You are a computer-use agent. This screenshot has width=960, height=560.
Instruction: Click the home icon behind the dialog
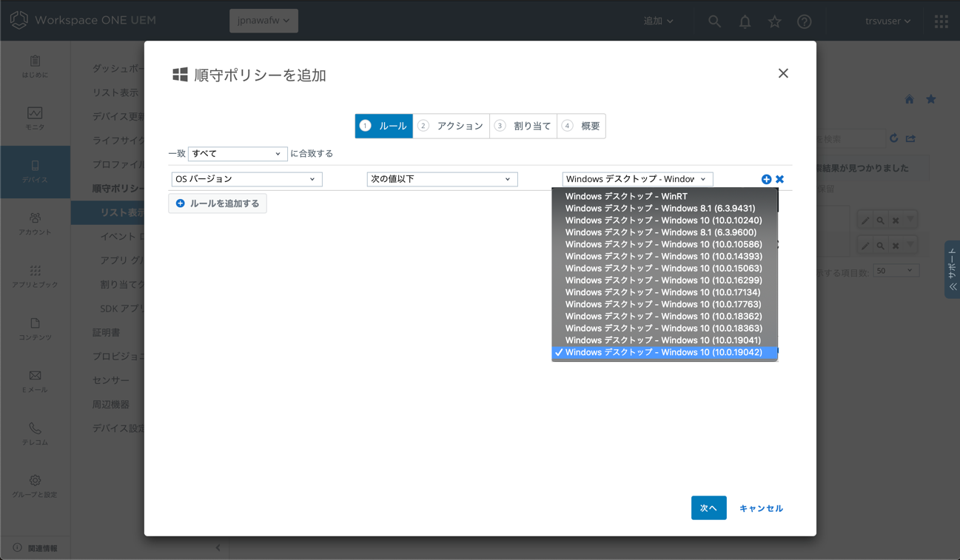909,99
